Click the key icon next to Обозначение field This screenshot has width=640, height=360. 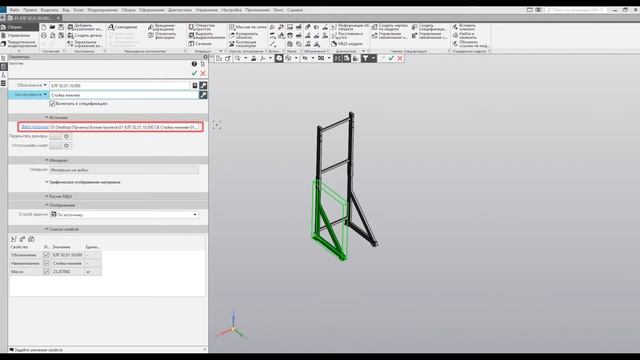pos(203,85)
